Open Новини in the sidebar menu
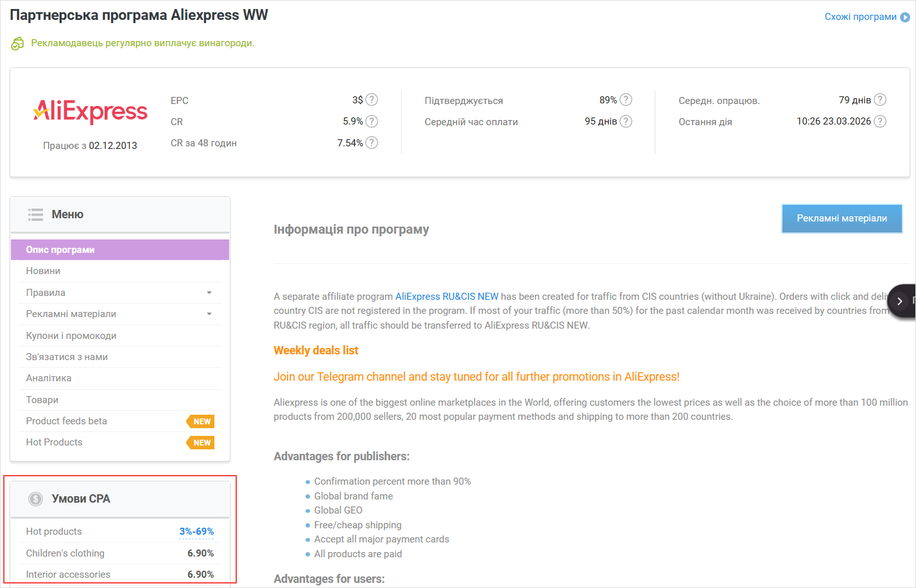This screenshot has height=588, width=916. click(43, 271)
